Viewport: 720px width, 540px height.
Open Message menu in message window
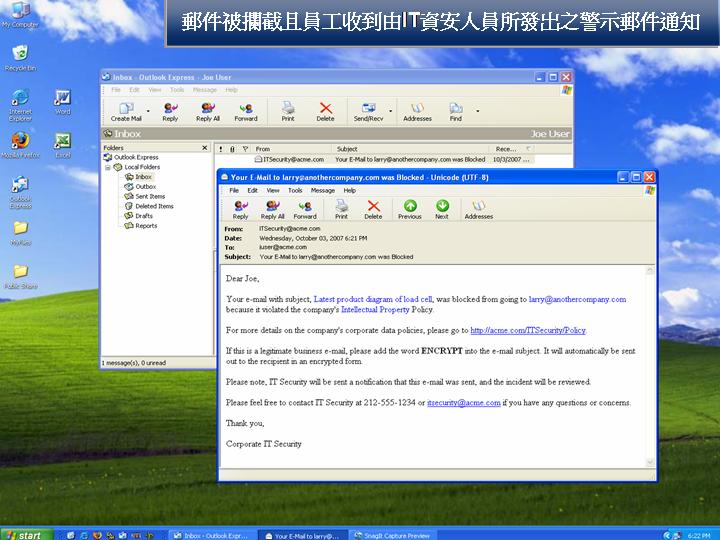click(323, 190)
